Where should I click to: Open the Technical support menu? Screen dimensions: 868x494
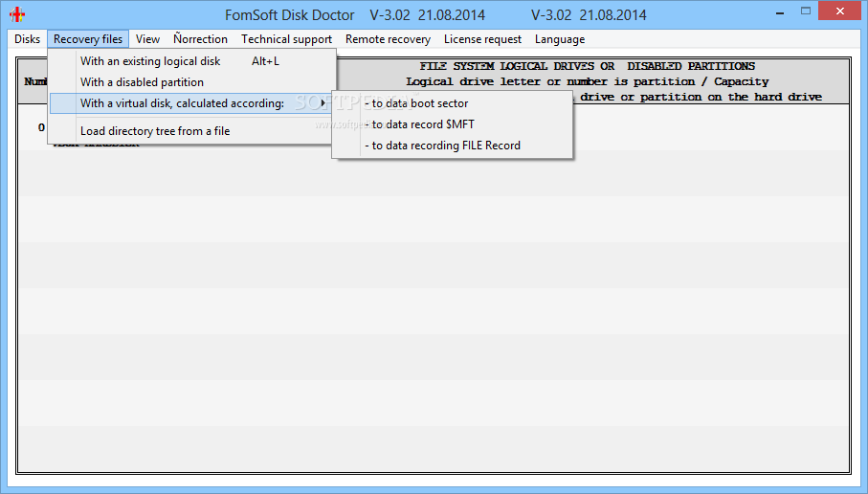pyautogui.click(x=287, y=39)
